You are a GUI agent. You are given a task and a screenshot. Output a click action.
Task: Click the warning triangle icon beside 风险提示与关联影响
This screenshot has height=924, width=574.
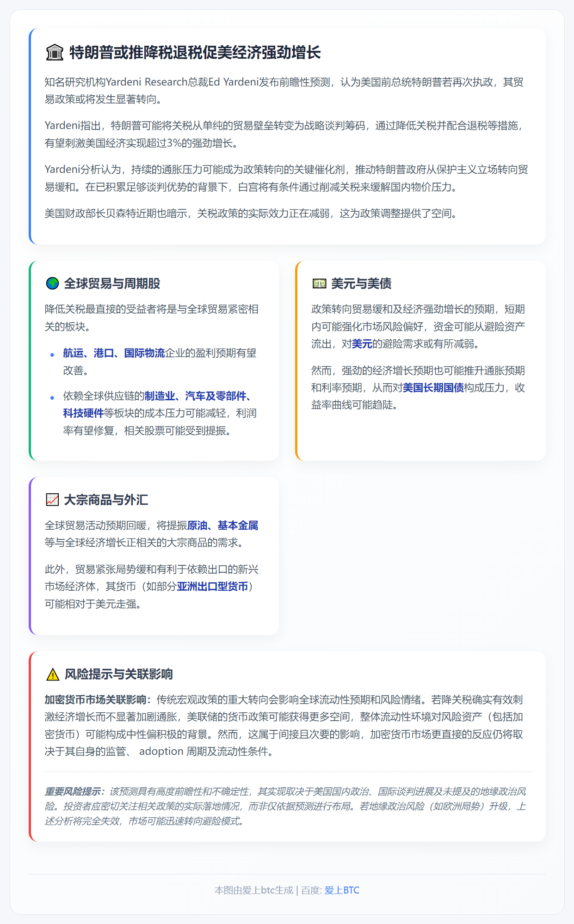point(53,674)
